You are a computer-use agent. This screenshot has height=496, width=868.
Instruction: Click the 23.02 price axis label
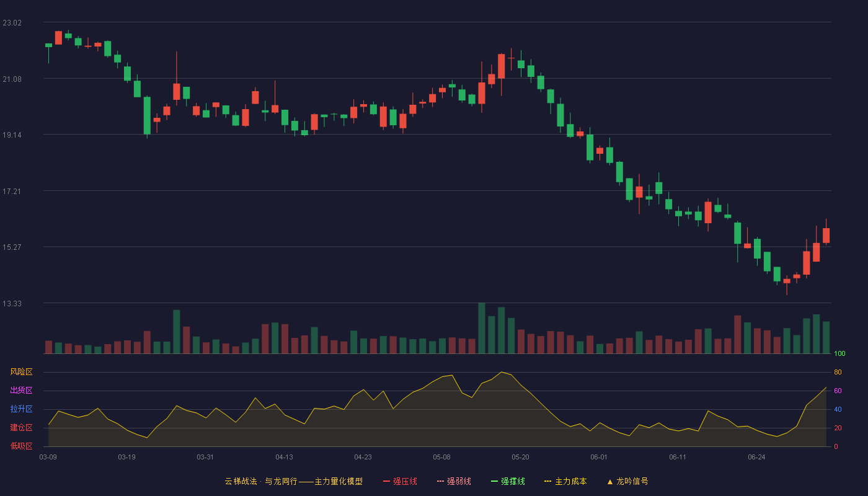point(12,23)
